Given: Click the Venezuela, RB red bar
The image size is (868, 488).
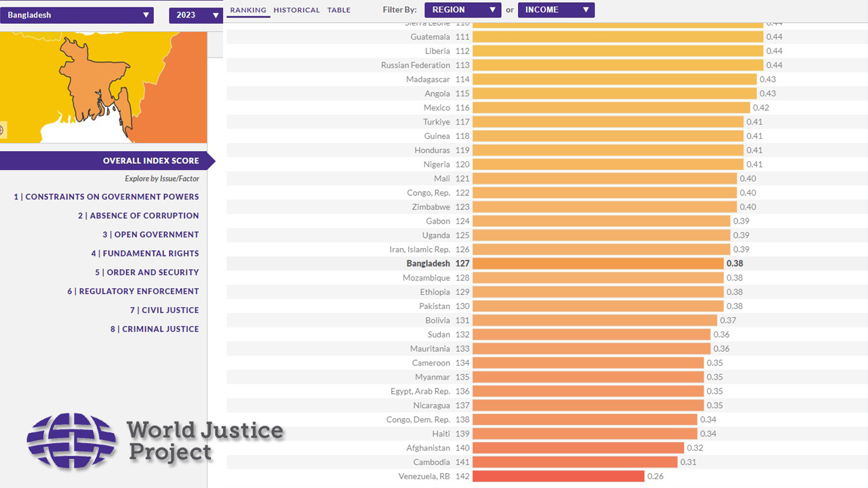Looking at the screenshot, I should click(x=558, y=476).
